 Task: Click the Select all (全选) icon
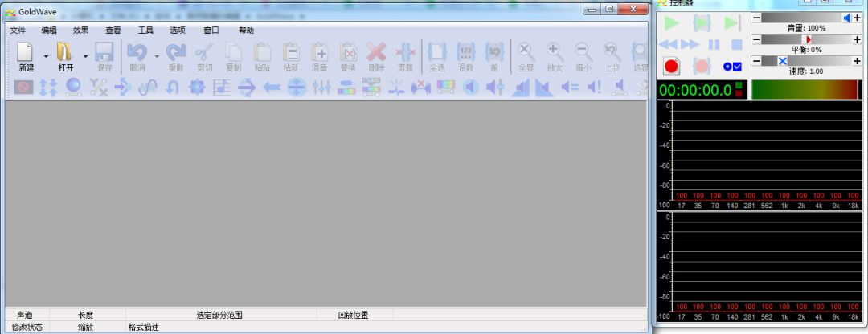[x=437, y=52]
